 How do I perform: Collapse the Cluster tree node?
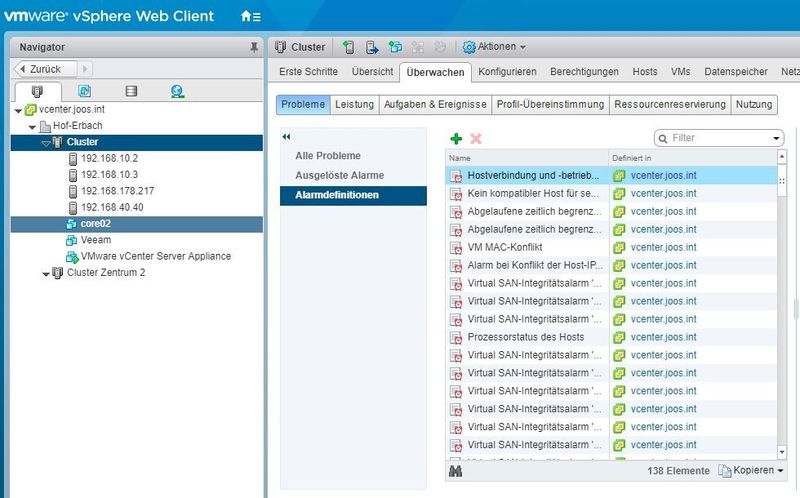point(46,143)
